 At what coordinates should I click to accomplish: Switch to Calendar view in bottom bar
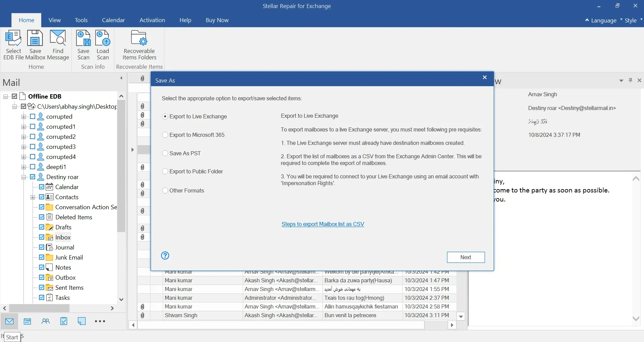28,321
